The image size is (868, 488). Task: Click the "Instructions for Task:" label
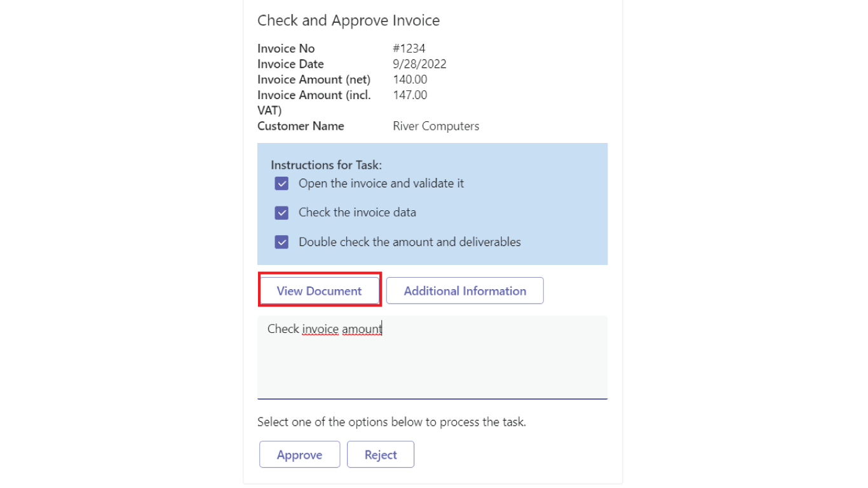click(326, 165)
